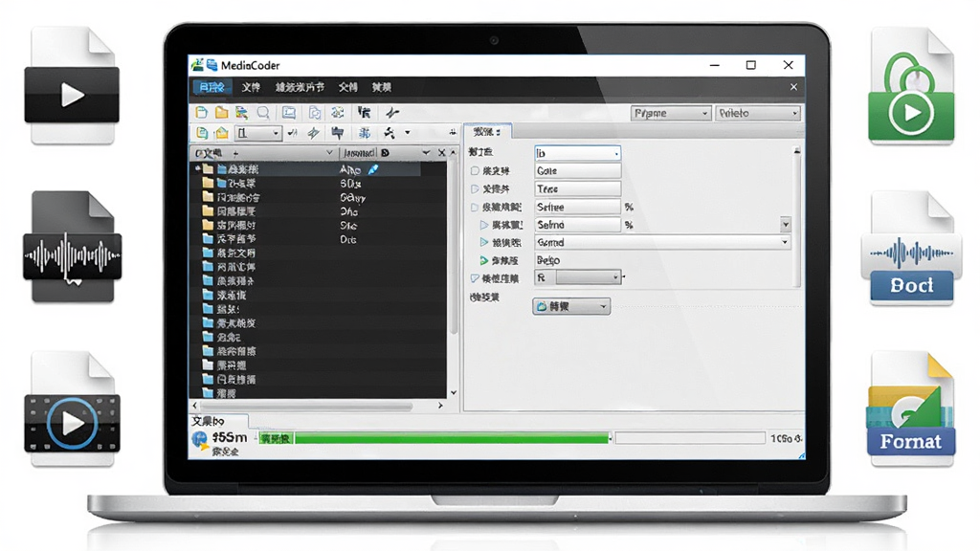
Task: Click the green padlock play icon outside the laptop
Action: (911, 87)
